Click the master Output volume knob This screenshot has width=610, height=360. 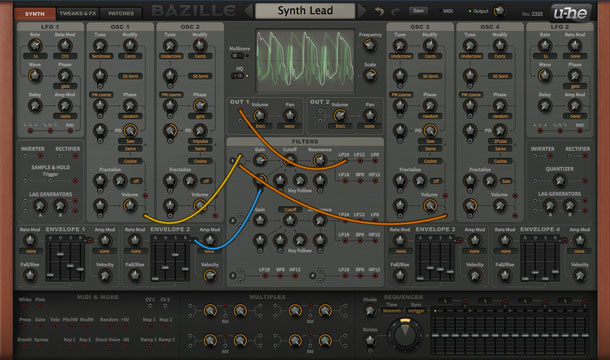point(499,11)
